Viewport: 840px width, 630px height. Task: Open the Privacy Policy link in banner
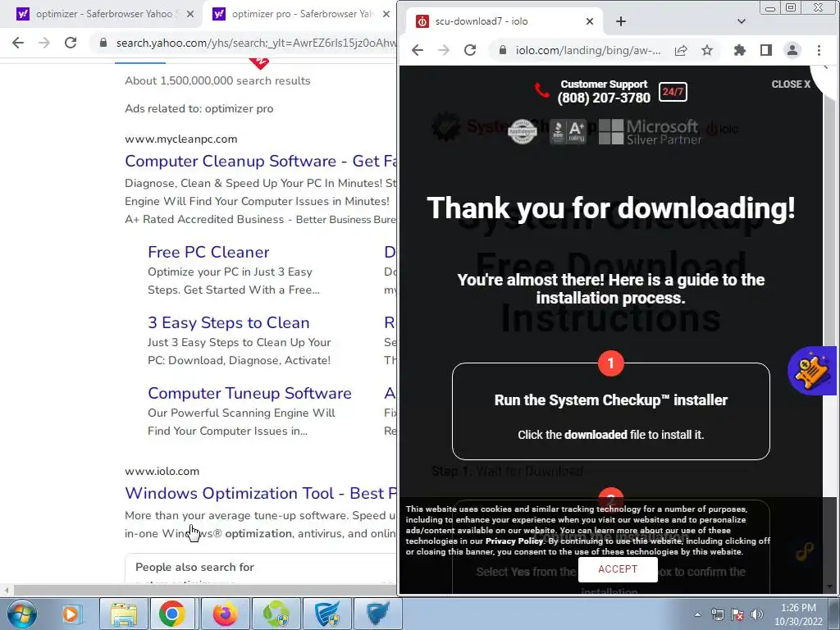click(x=514, y=541)
